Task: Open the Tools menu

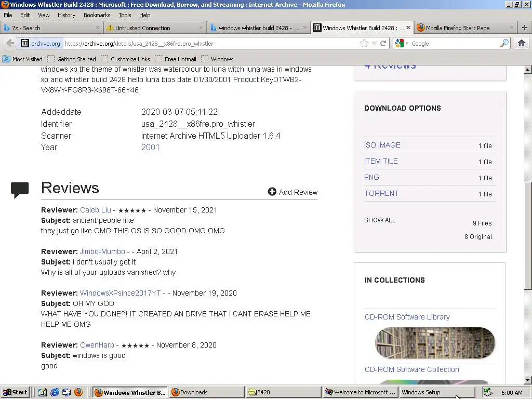Action: click(125, 15)
